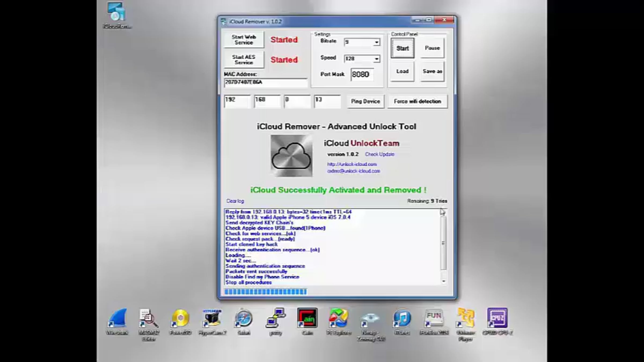Viewport: 644px width, 362px height.
Task: Click the Started status beside Start AES Service
Action: pos(284,60)
